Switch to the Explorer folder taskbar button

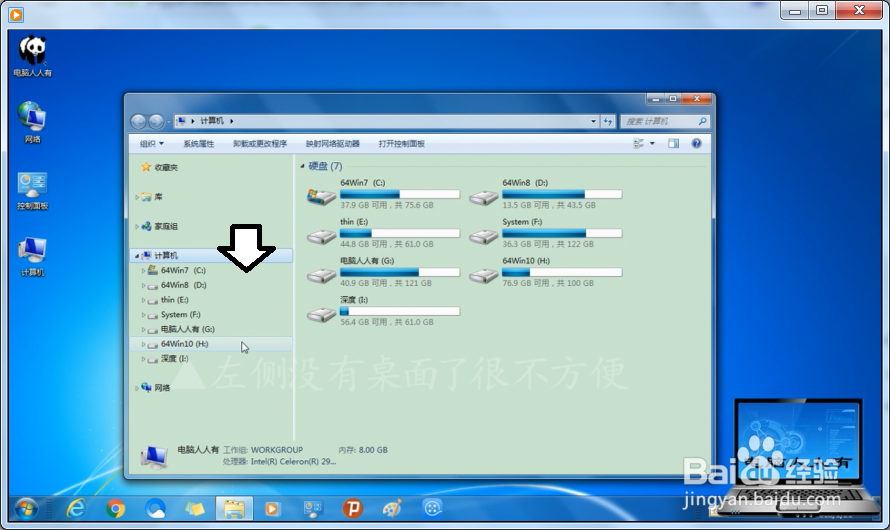(234, 508)
